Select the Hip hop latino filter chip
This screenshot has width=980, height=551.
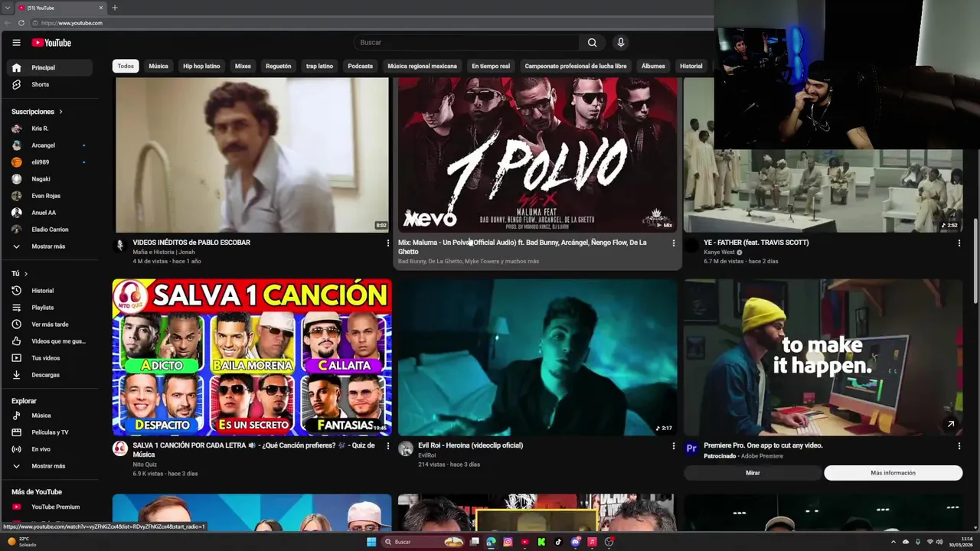tap(201, 66)
